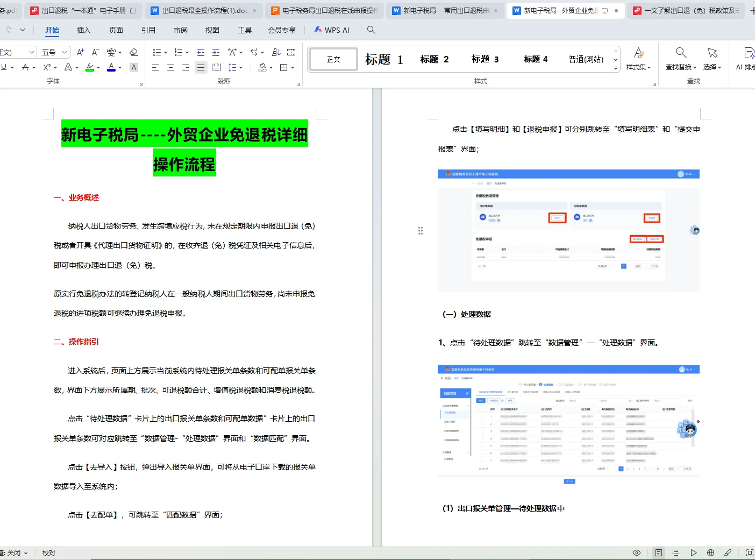
Task: Click the superscript X² icon
Action: pyautogui.click(x=47, y=67)
